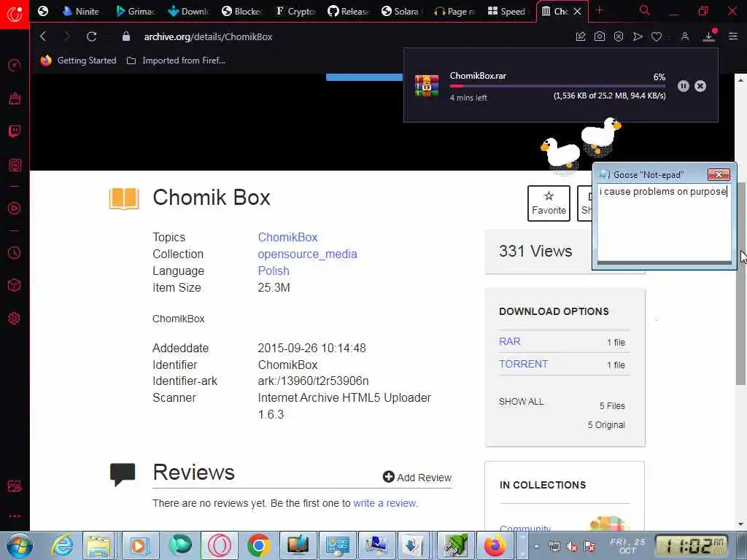Click the page vertical scrollbar thumb

click(740, 284)
